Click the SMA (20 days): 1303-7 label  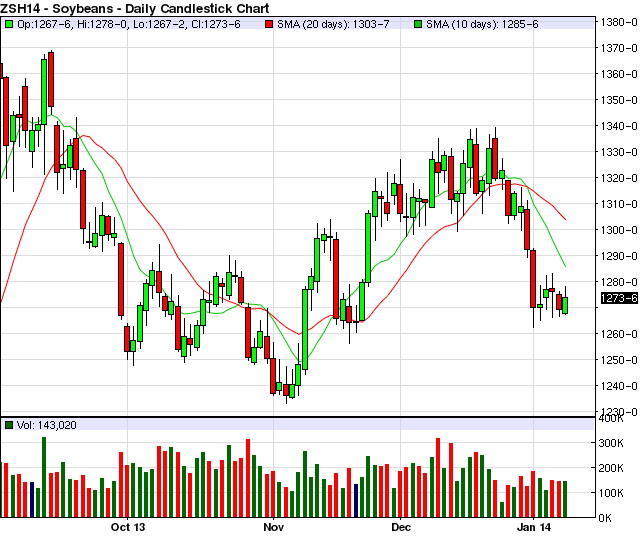(333, 24)
